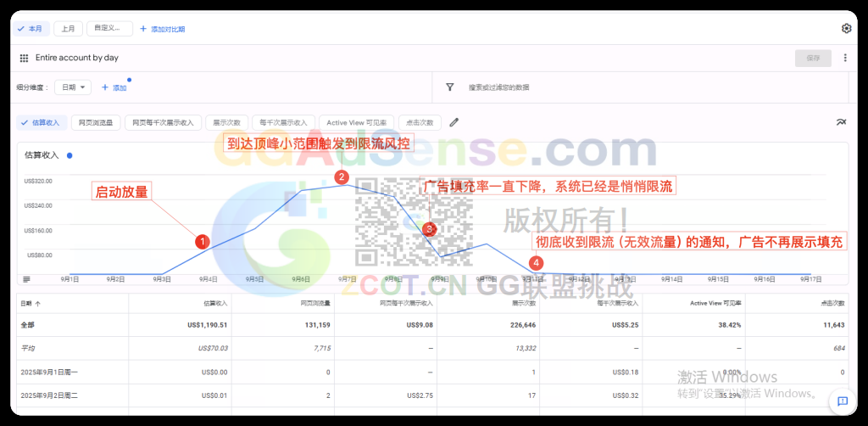Sort by 点击次数 table header

coord(834,303)
